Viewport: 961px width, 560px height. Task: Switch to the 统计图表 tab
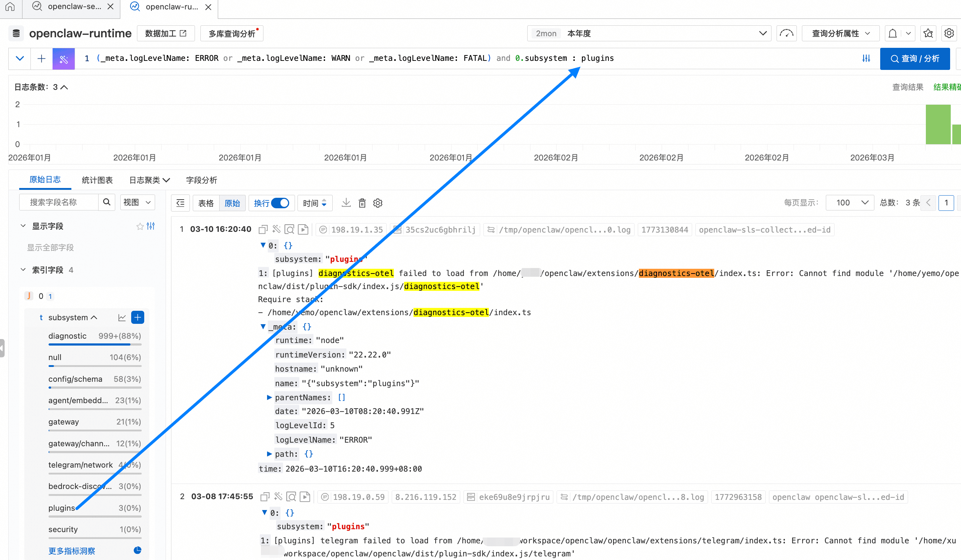coord(97,180)
